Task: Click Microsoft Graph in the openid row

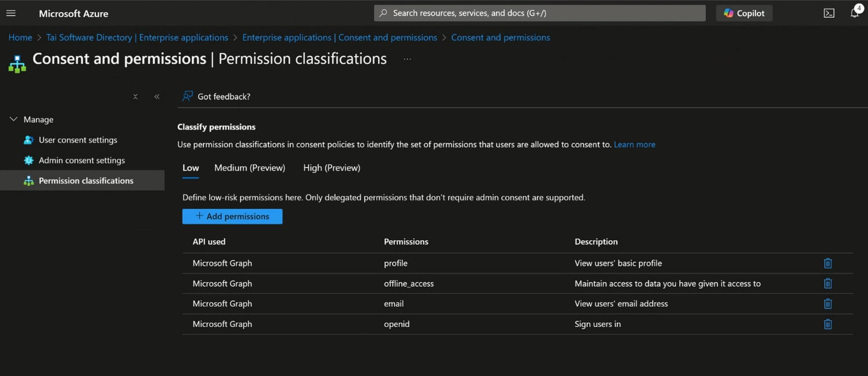Action: pos(222,324)
